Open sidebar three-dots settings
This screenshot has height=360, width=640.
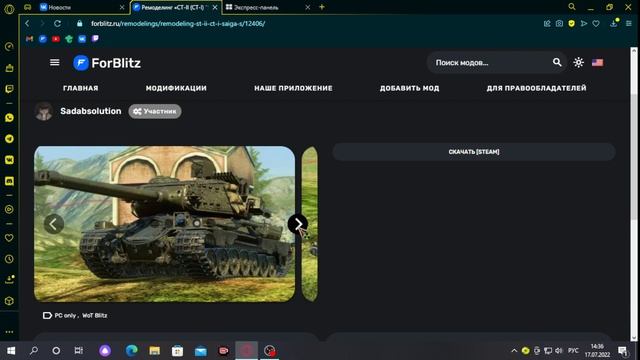pos(9,332)
